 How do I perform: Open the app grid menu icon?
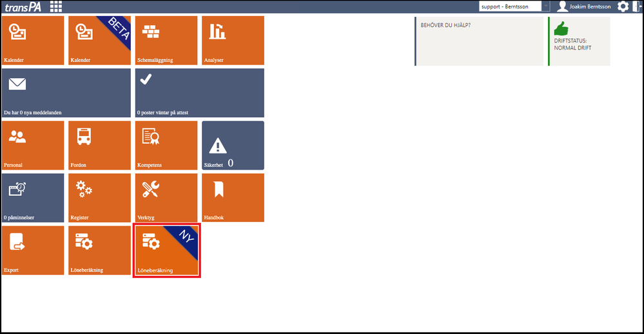click(56, 6)
